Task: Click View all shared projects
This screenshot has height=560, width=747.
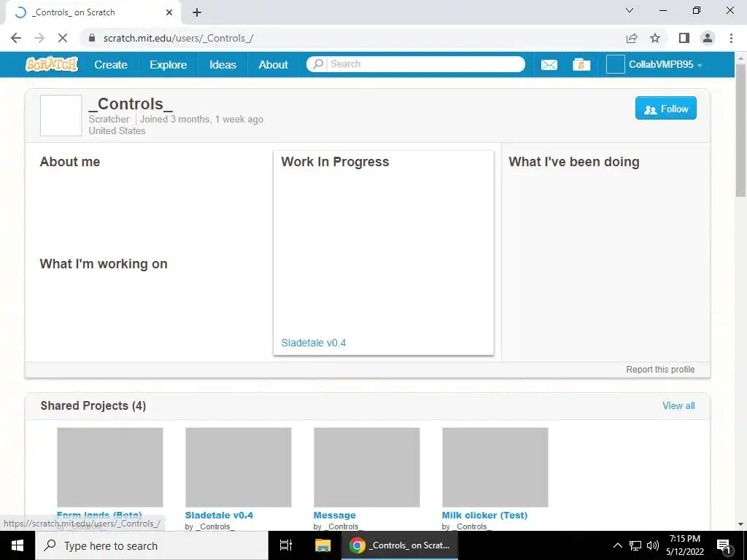Action: click(x=678, y=405)
